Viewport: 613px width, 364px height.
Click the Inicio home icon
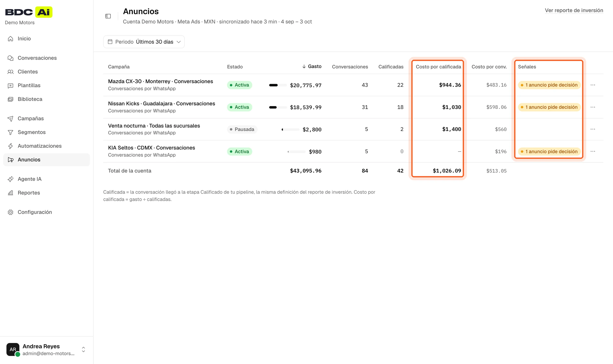coord(10,39)
